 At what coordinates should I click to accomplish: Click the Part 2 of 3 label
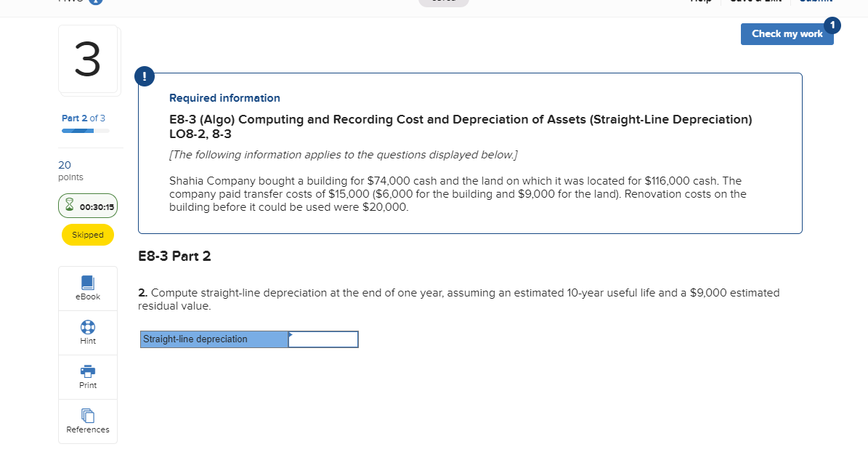(x=84, y=117)
